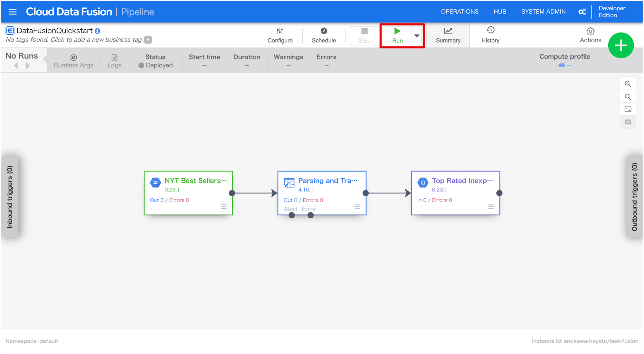The width and height of the screenshot is (644, 354).
Task: Go to next run with right arrow
Action: pos(28,66)
